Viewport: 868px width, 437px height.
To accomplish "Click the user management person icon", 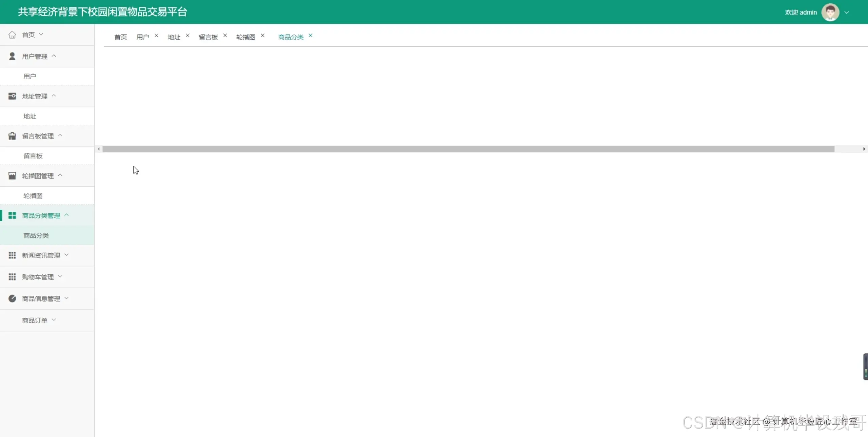I will coord(12,56).
